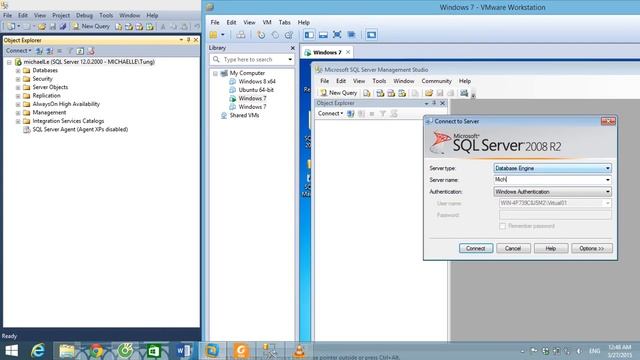
Task: Open Debug menu in left SSMS window
Action: tap(84, 15)
